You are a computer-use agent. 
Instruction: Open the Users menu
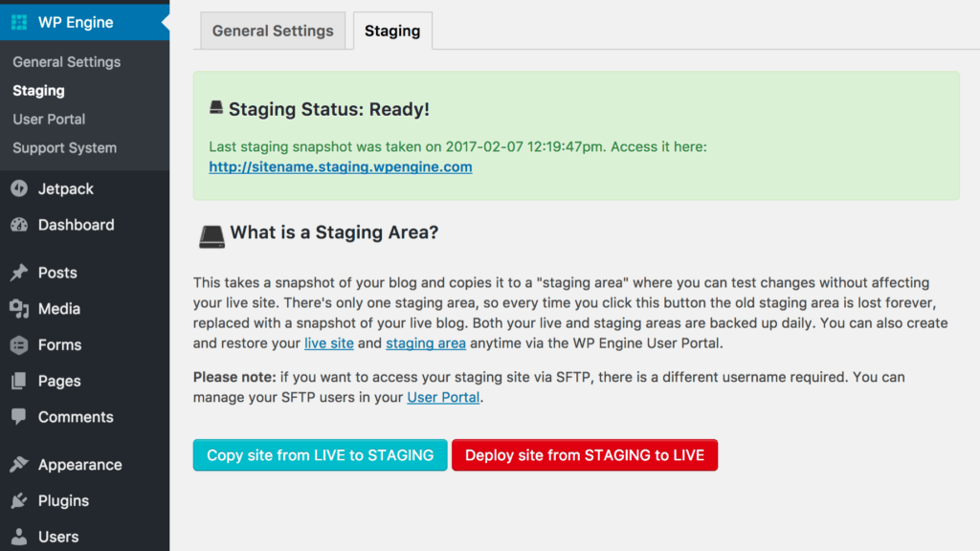pyautogui.click(x=84, y=537)
